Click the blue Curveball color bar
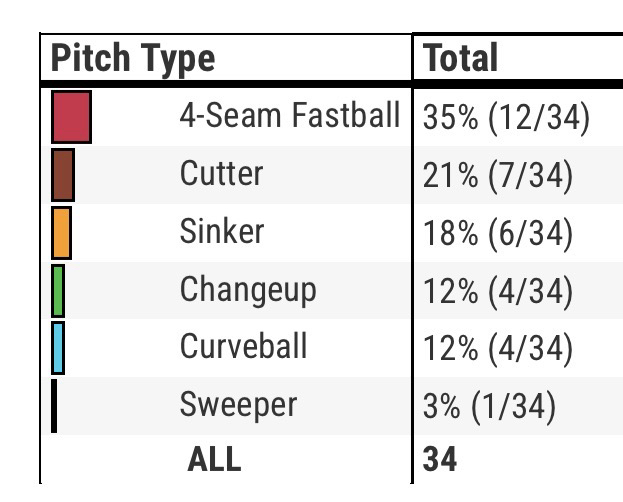The height and width of the screenshot is (502, 623). pyautogui.click(x=57, y=347)
